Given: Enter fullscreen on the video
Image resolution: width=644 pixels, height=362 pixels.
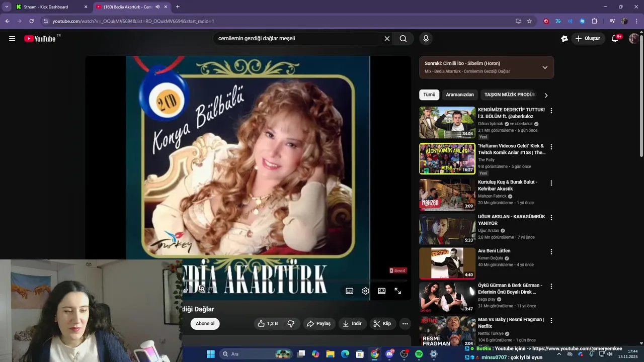Looking at the screenshot, I should 398,291.
